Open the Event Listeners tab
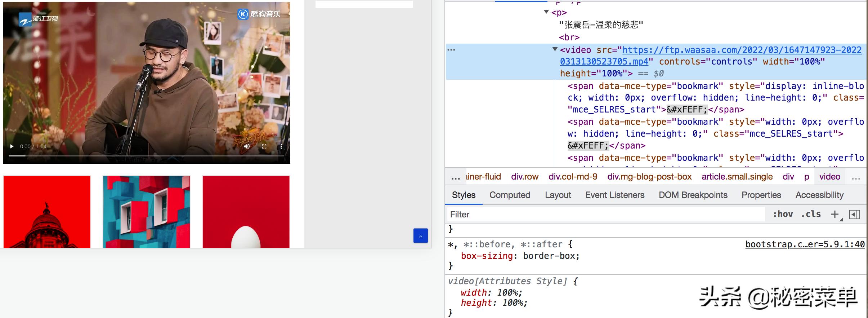The image size is (868, 318). click(x=615, y=195)
